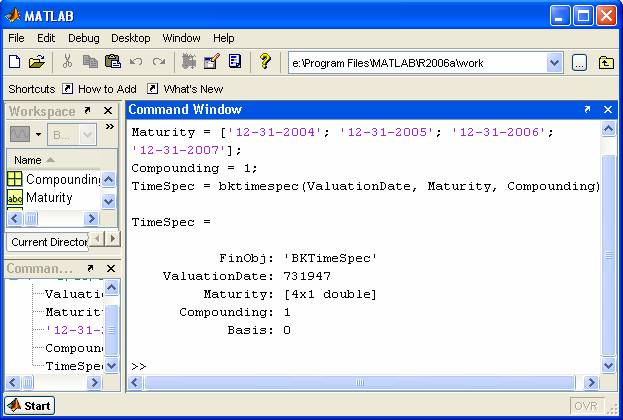Undock the Command Window
This screenshot has height=420, width=623.
pos(587,109)
